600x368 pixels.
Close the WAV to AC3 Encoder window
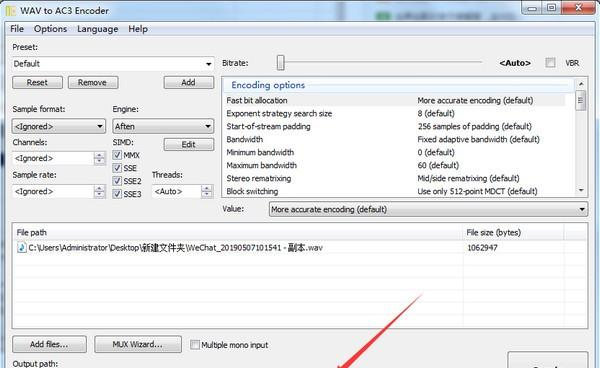(578, 8)
